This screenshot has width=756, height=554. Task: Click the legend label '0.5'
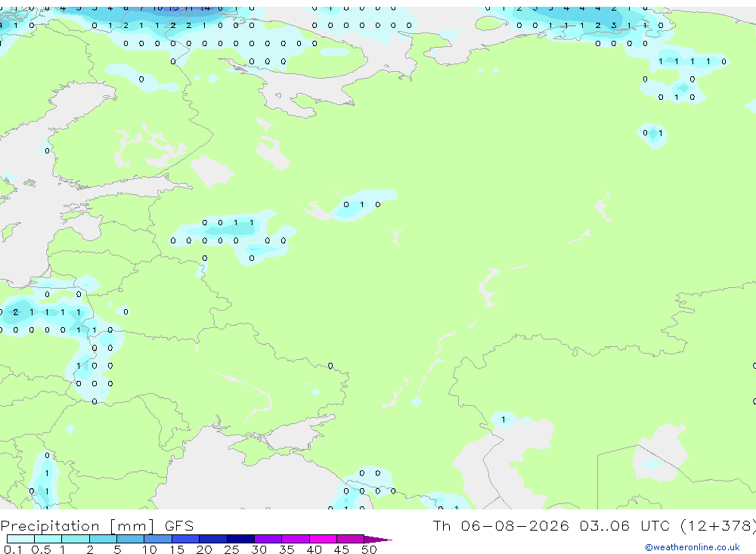click(x=42, y=549)
